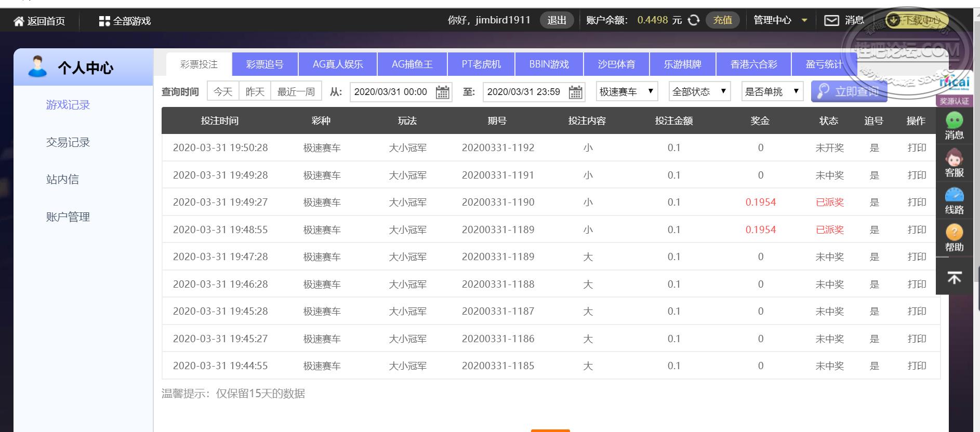This screenshot has height=432, width=980.
Task: Click 打印 for period 20200331-1188
Action: (x=917, y=285)
